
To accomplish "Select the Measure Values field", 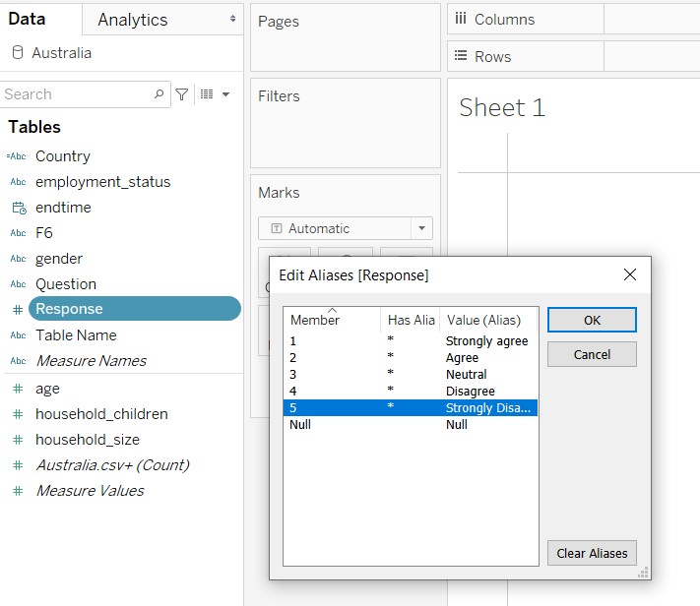I will [90, 491].
